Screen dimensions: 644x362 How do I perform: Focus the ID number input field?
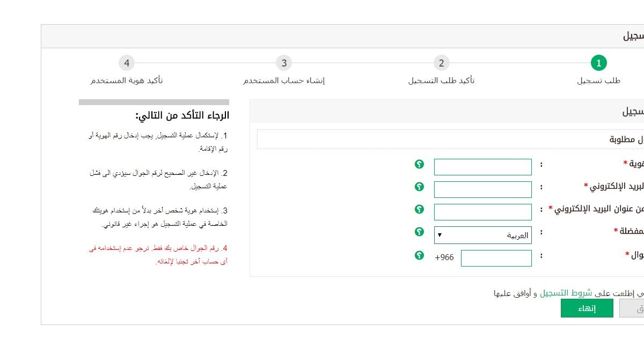(483, 167)
